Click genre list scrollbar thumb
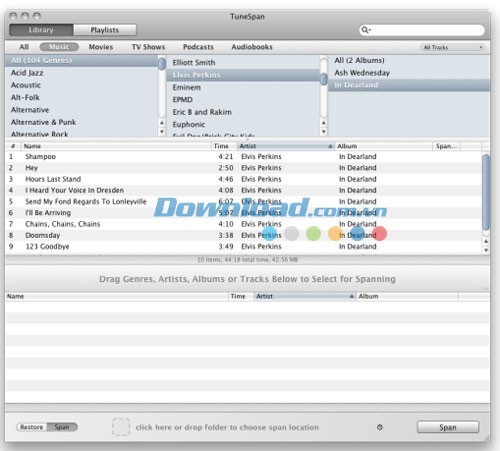 pyautogui.click(x=162, y=64)
